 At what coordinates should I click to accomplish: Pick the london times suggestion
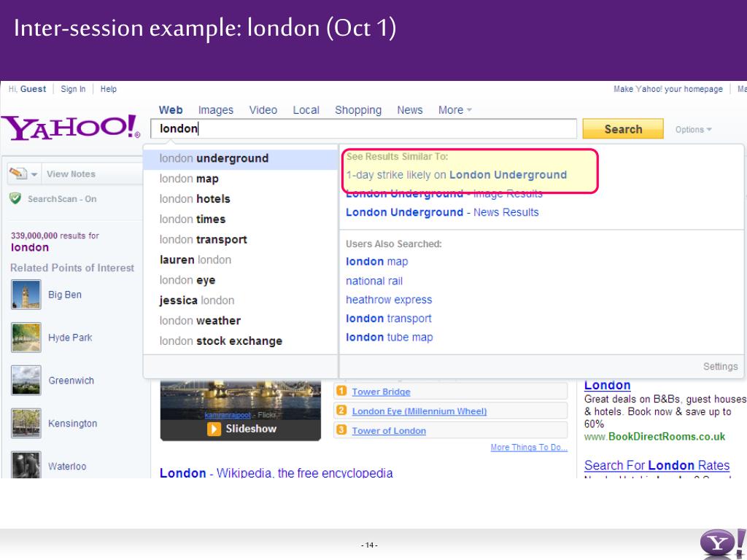tap(241, 219)
